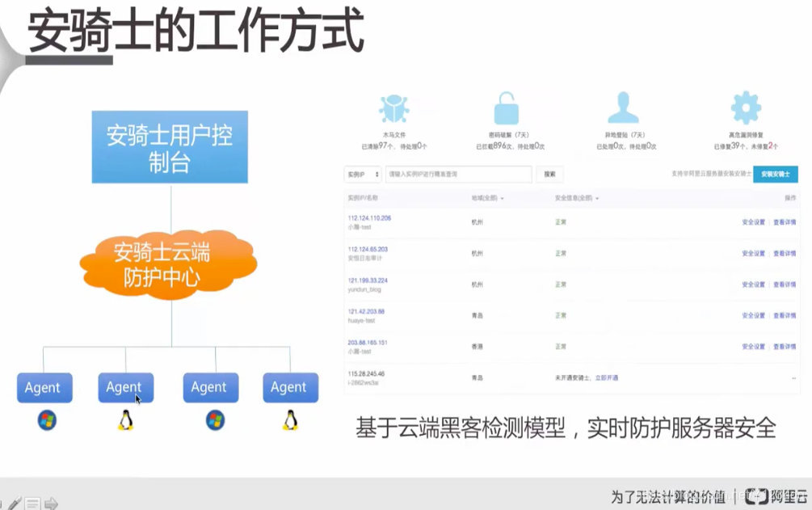The height and width of the screenshot is (510, 812).
Task: Open instance 112.124.65.203 link
Action: pyautogui.click(x=368, y=249)
